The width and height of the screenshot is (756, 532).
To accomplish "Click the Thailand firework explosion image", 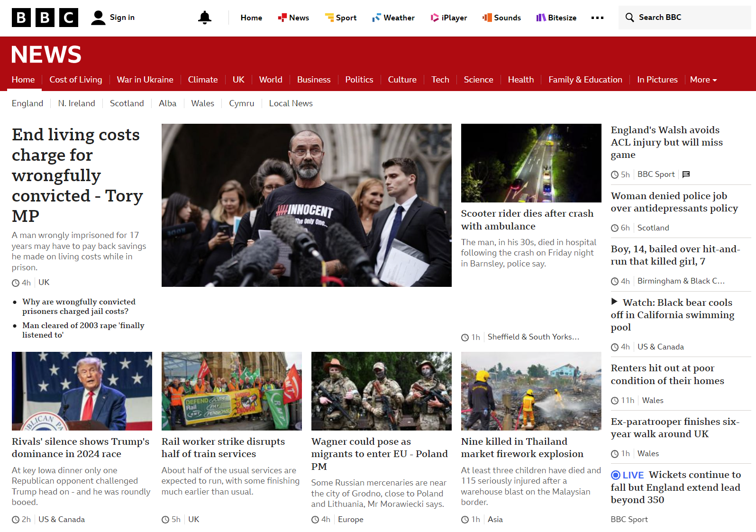I will pos(531,391).
